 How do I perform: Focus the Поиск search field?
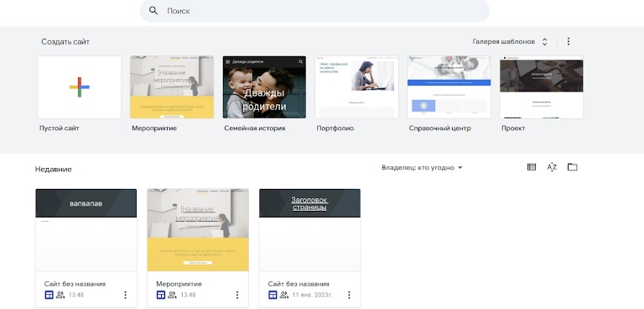pyautogui.click(x=314, y=11)
